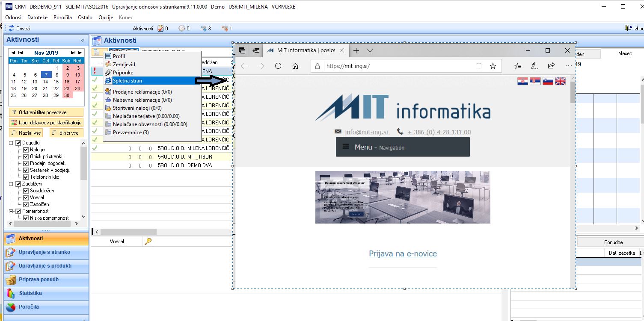Select the British flag language icon
644x321 pixels.
(560, 81)
